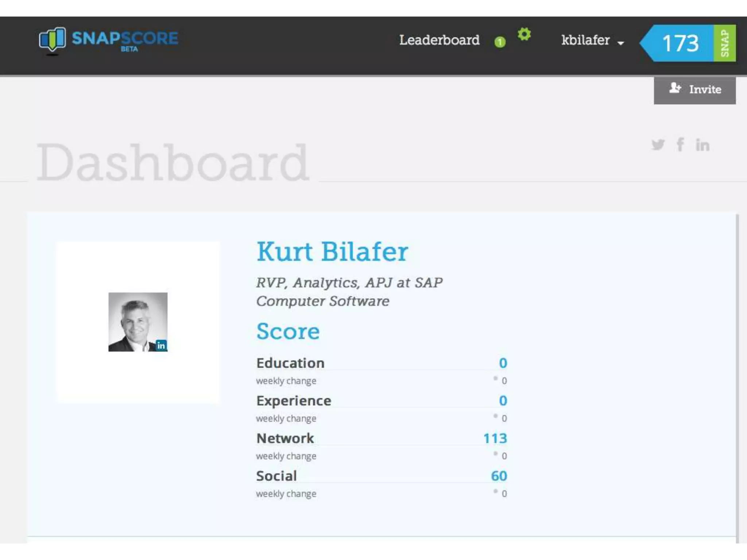This screenshot has width=747, height=560.
Task: Click the add-person icon in Invite
Action: point(675,88)
